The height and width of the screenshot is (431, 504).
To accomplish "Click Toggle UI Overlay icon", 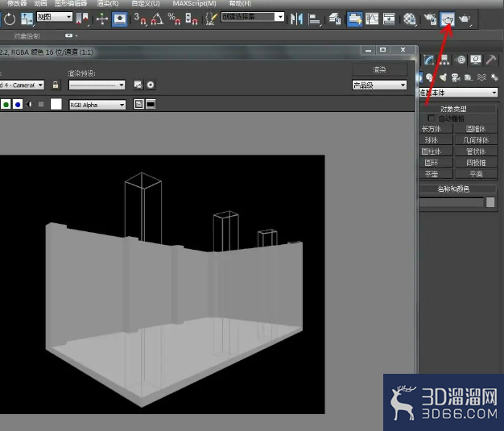I will (x=138, y=104).
